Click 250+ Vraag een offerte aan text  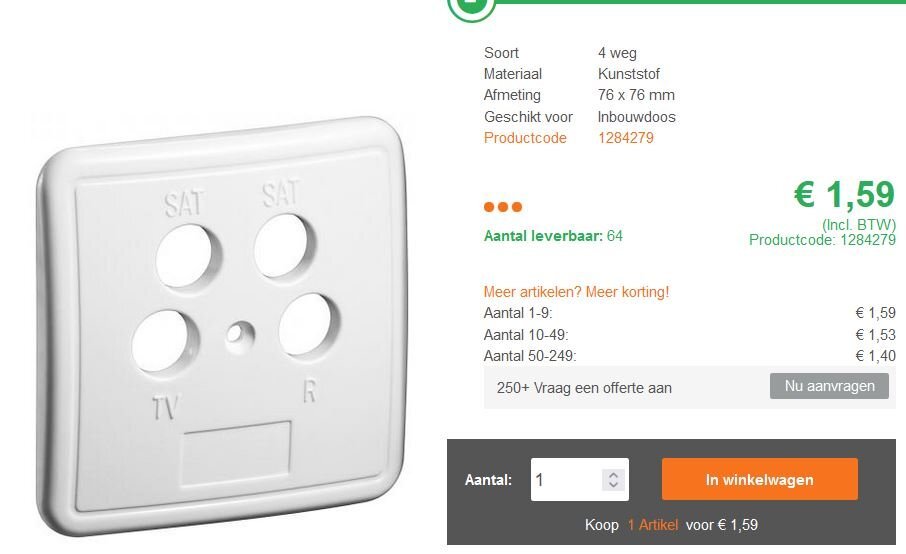coord(584,388)
